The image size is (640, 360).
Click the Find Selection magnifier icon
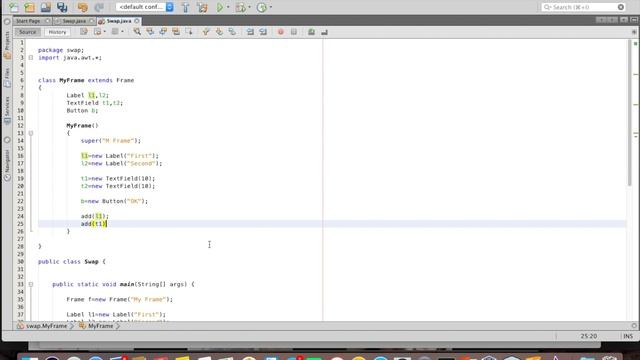tap(137, 32)
